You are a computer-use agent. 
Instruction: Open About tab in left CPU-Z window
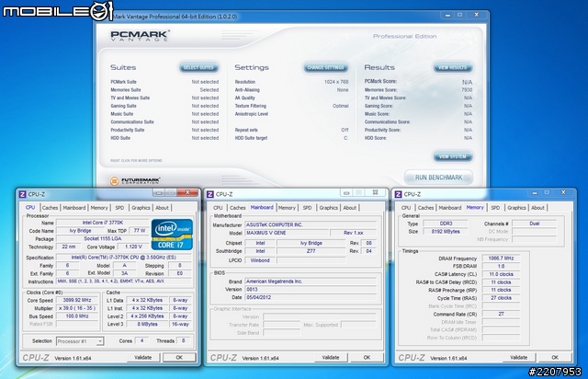pyautogui.click(x=162, y=208)
